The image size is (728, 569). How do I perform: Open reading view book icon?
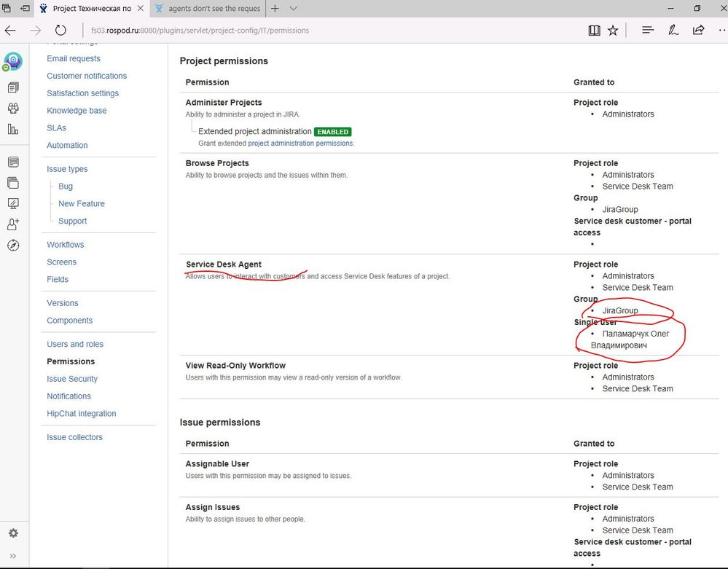[594, 31]
